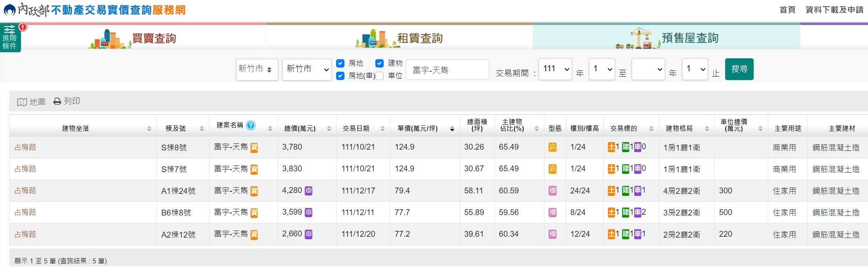Screen dimensions: 868x268
Task: Click 預售 badge in S棟7號 row
Action: tap(254, 169)
